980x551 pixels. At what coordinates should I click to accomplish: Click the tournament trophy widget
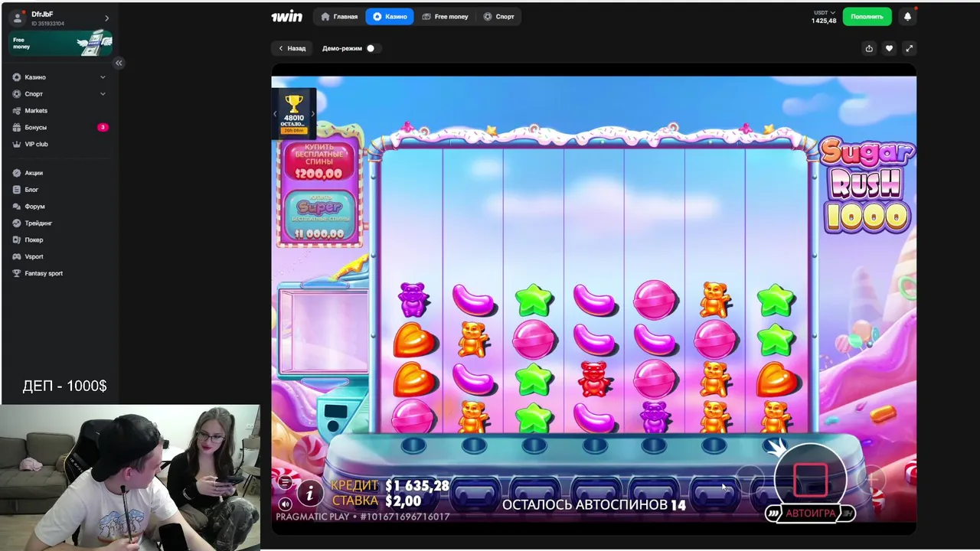pyautogui.click(x=293, y=112)
